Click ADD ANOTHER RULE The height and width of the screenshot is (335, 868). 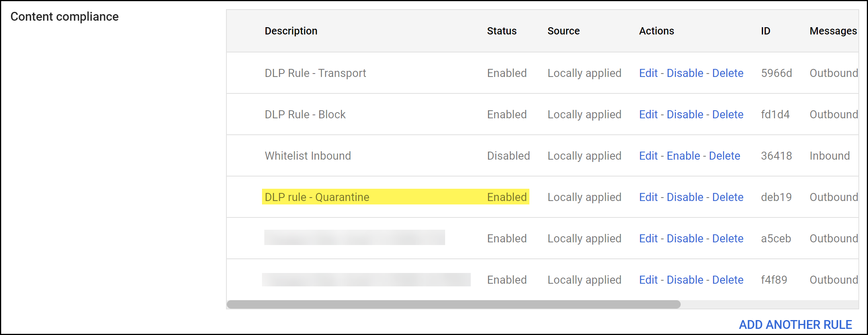coord(795,325)
